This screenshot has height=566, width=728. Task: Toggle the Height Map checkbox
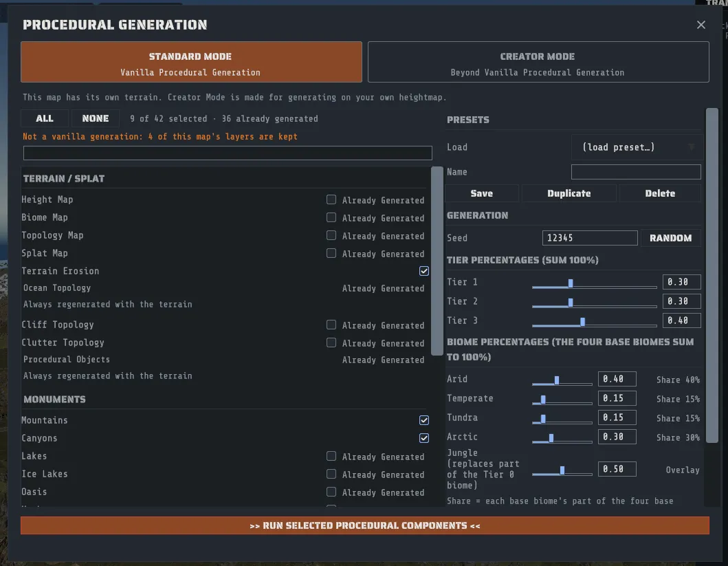331,199
